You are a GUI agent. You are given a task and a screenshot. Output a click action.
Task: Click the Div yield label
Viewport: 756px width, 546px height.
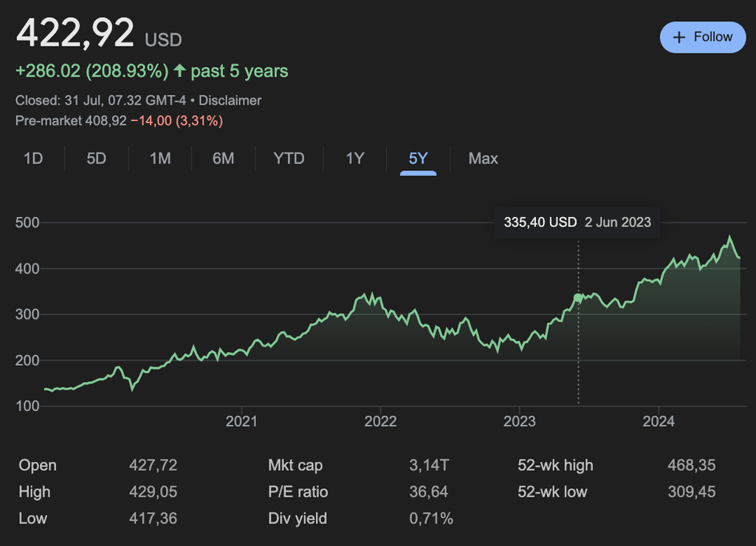(298, 519)
